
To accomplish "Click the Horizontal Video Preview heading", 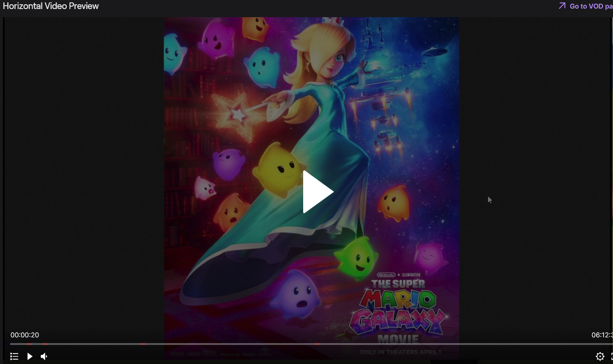I will pyautogui.click(x=51, y=6).
